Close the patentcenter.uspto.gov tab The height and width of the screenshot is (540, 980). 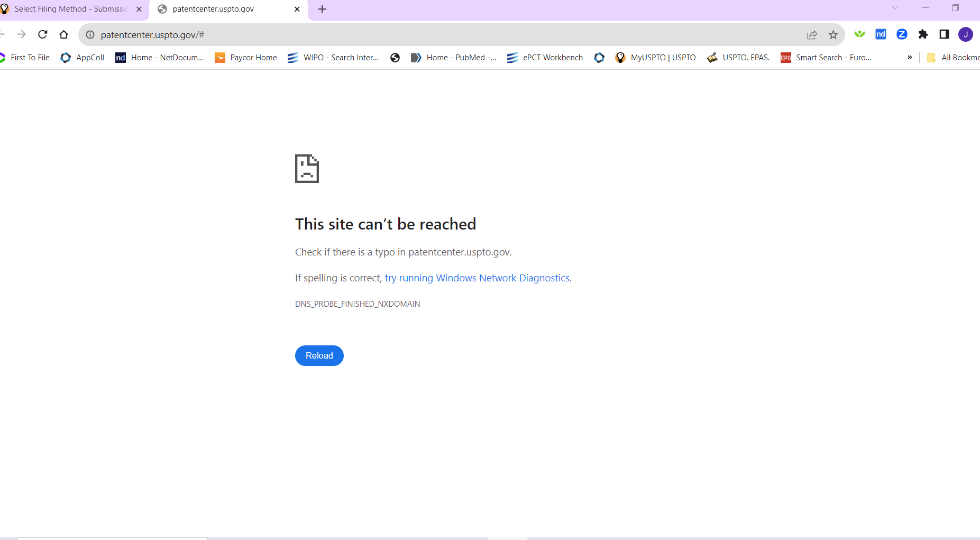coord(297,9)
